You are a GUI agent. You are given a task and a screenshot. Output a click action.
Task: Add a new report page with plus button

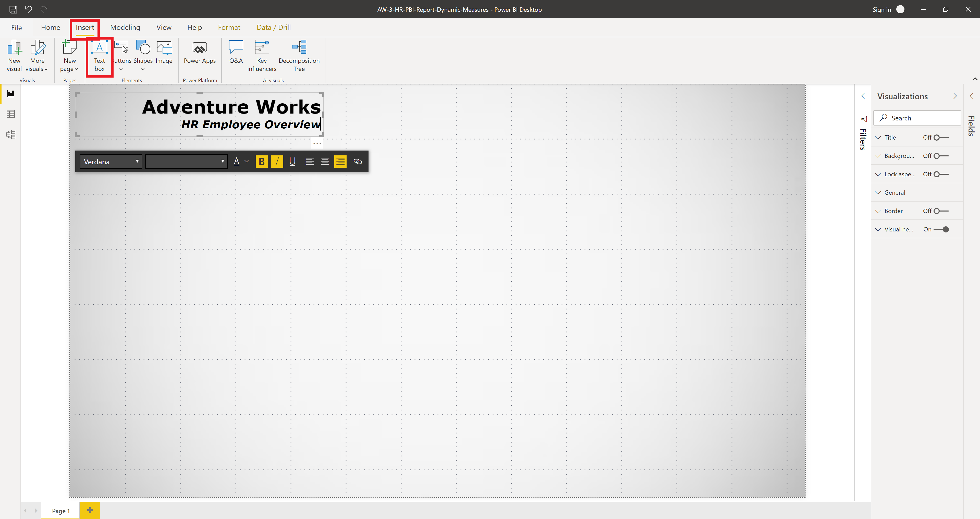pyautogui.click(x=90, y=510)
